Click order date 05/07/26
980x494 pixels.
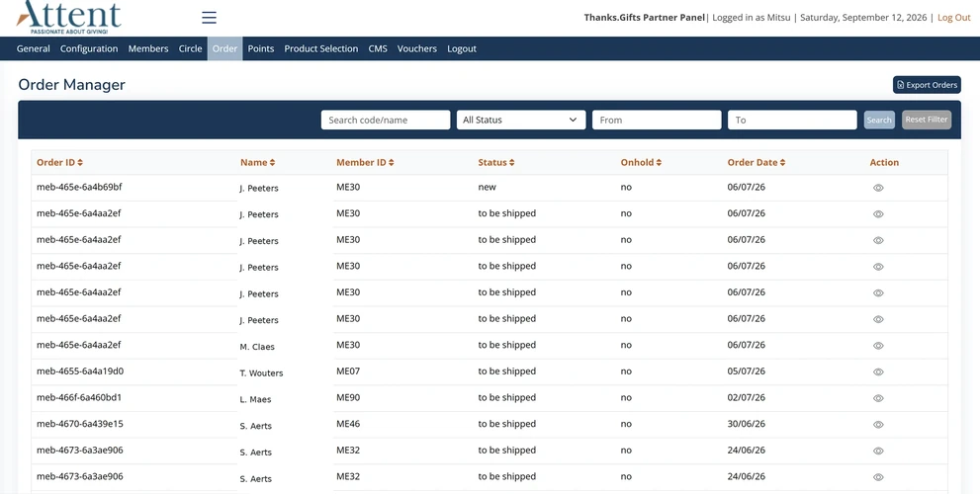(747, 370)
